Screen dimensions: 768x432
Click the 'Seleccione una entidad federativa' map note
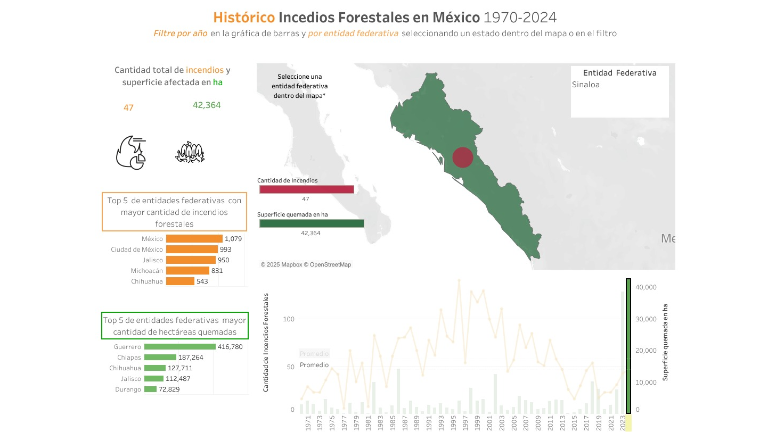coord(299,86)
